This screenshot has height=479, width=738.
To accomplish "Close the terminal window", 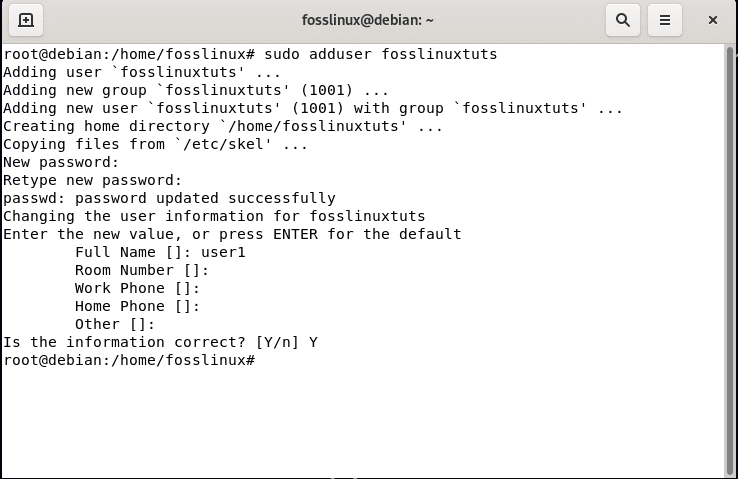I will [x=713, y=20].
